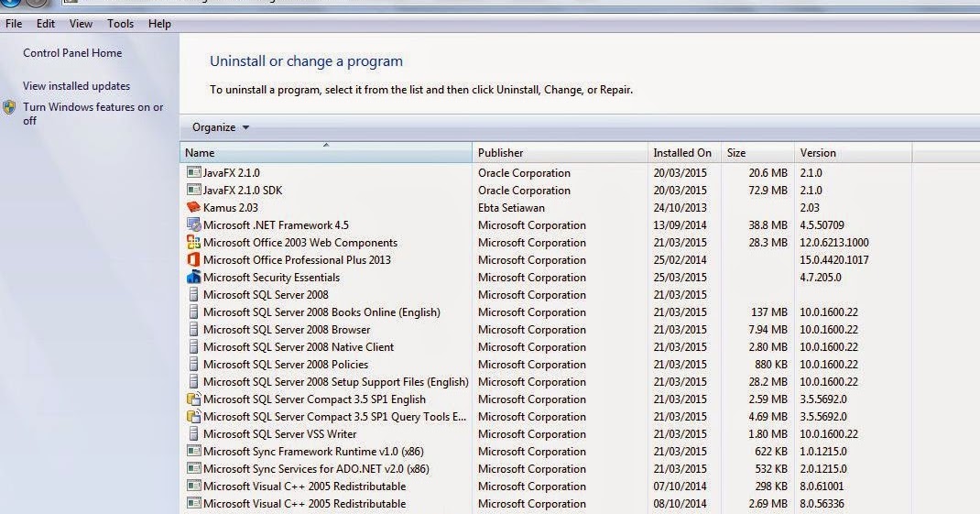The width and height of the screenshot is (980, 514).
Task: Click install date 24/10/2013
Action: tap(680, 207)
